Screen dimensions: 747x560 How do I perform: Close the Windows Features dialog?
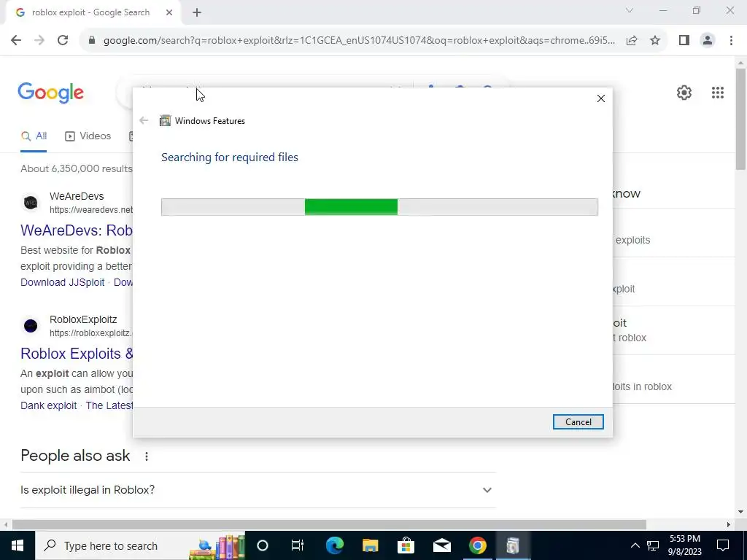click(601, 98)
